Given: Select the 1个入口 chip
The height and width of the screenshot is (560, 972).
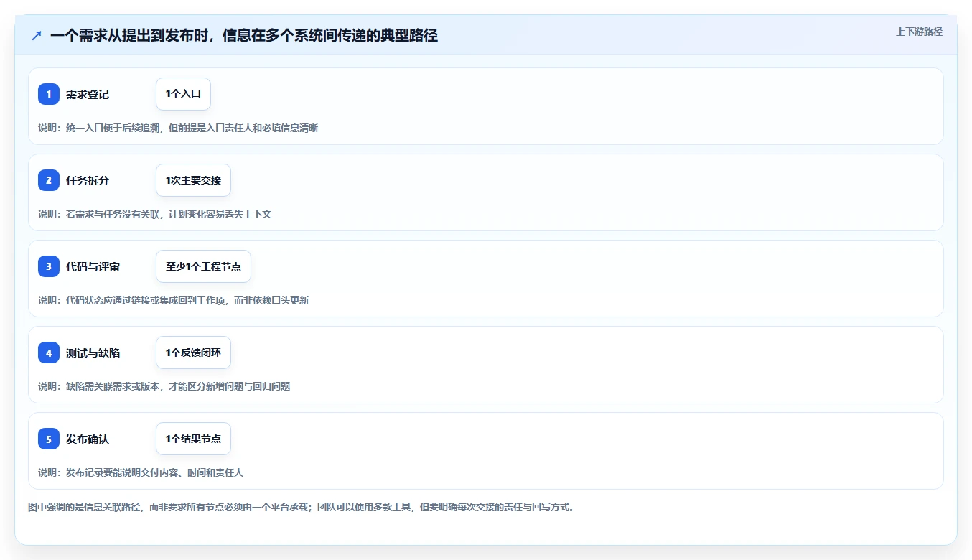Looking at the screenshot, I should click(x=183, y=94).
